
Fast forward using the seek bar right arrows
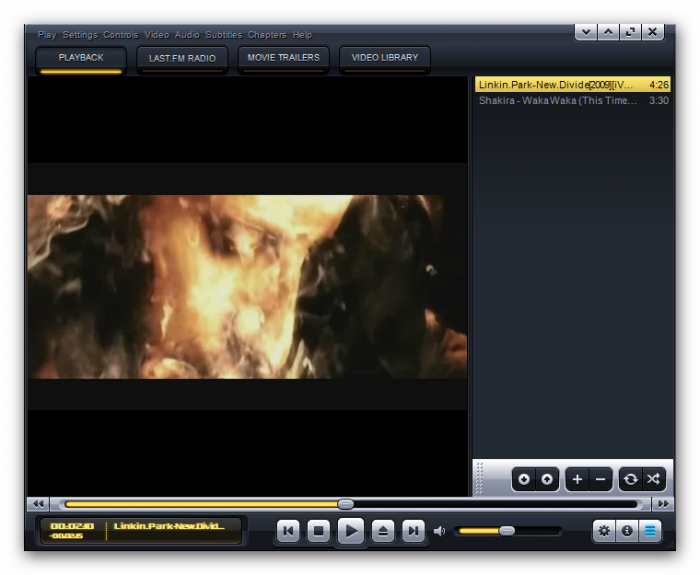click(x=663, y=504)
